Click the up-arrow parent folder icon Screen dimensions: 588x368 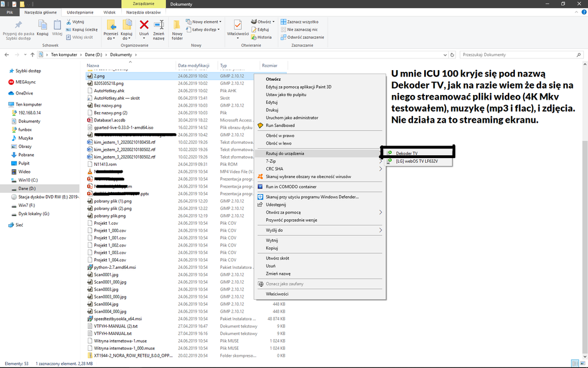coord(31,55)
